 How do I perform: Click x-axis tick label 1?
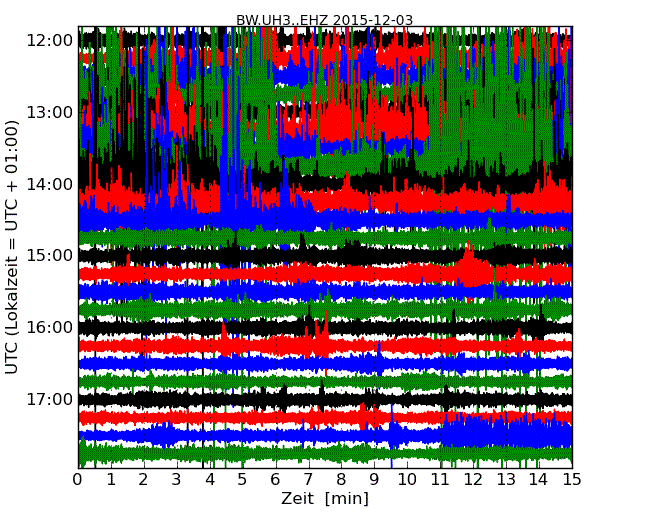coord(111,479)
